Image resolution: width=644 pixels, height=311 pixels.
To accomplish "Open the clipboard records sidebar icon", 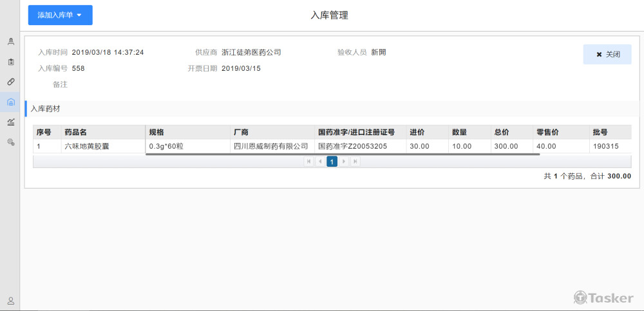I will (11, 62).
